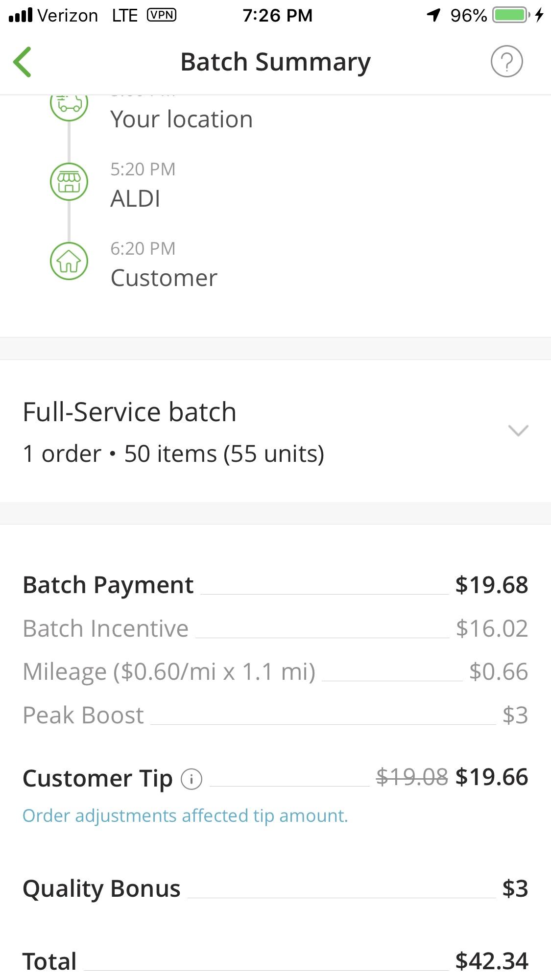This screenshot has height=980, width=551.
Task: Tap the ALDI stop label
Action: [135, 198]
